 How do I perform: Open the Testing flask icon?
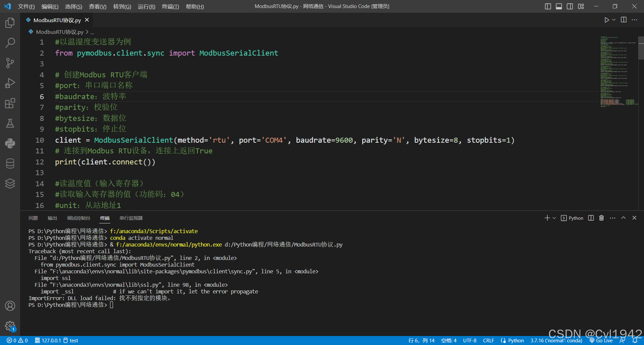[10, 123]
